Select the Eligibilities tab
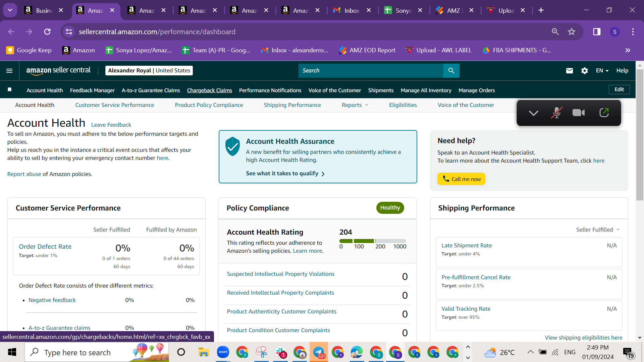 tap(403, 105)
